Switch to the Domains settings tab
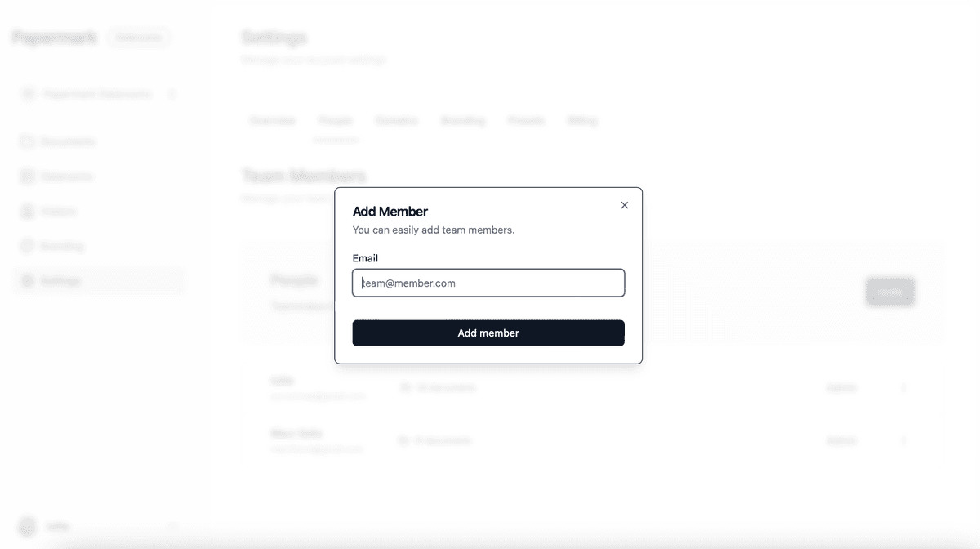This screenshot has width=980, height=549. [x=396, y=121]
